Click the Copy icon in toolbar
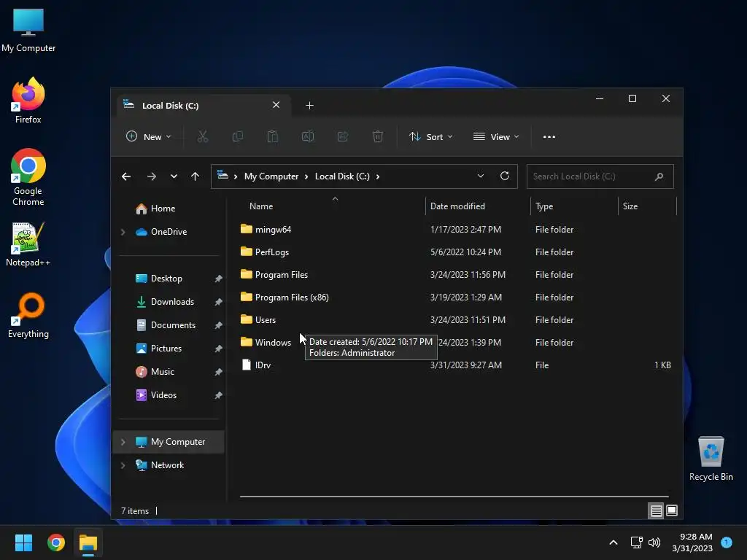This screenshot has width=747, height=560. pyautogui.click(x=237, y=136)
